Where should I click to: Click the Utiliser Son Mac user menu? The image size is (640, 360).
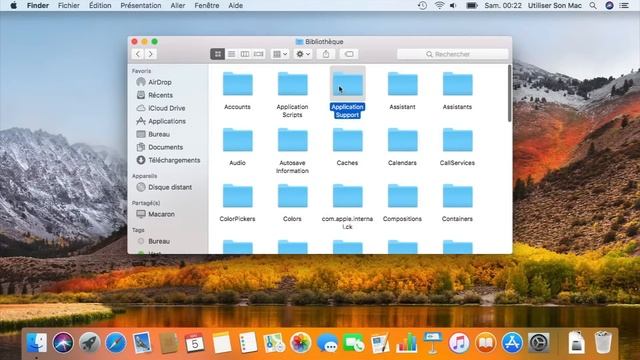[555, 5]
